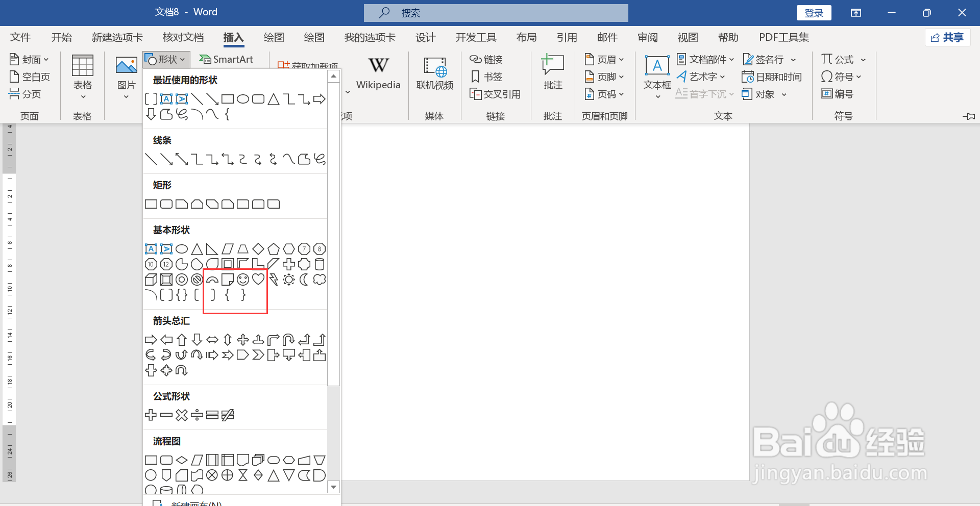Viewport: 980px width, 506px height.
Task: Click the Share button
Action: 947,37
